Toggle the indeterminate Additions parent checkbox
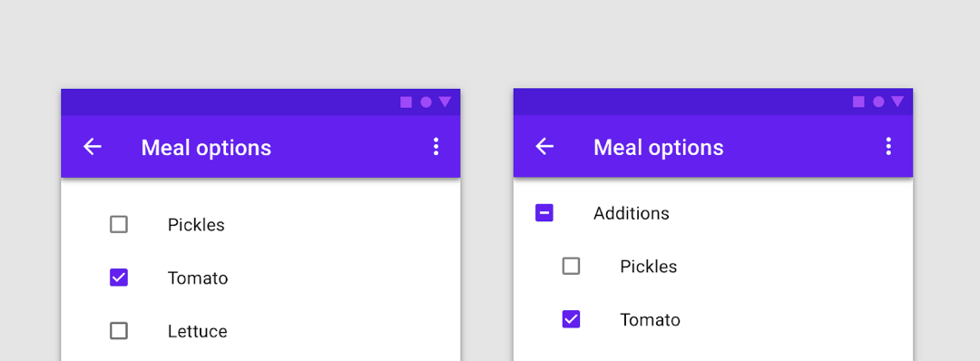Image resolution: width=980 pixels, height=361 pixels. [544, 213]
